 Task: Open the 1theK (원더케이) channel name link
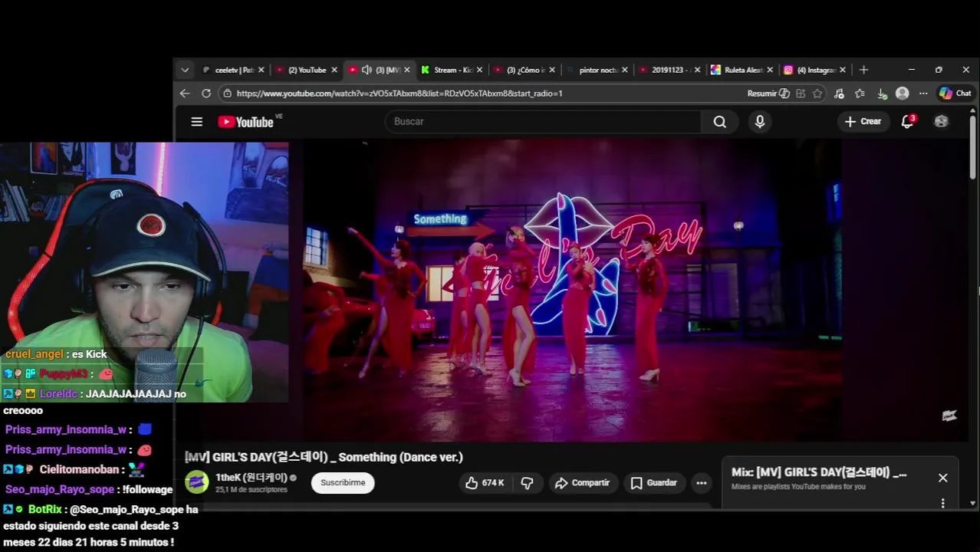[251, 478]
